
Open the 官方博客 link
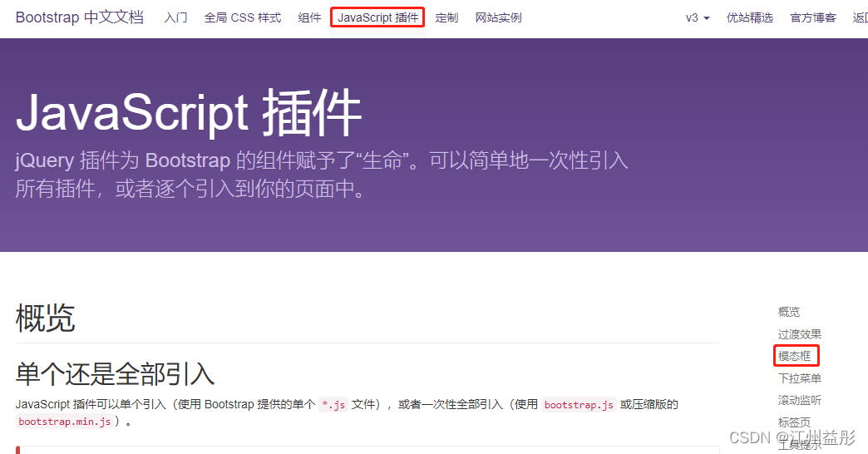pyautogui.click(x=812, y=17)
